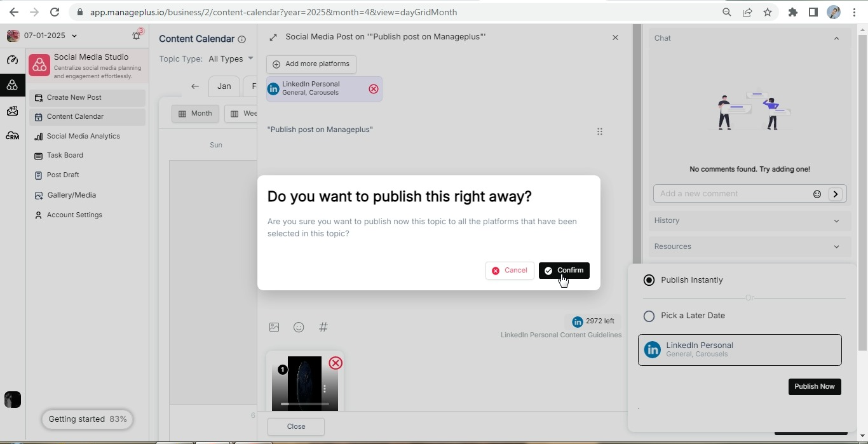Click the Social Media Studio logo
Viewport: 868px width, 444px height.
tap(39, 65)
